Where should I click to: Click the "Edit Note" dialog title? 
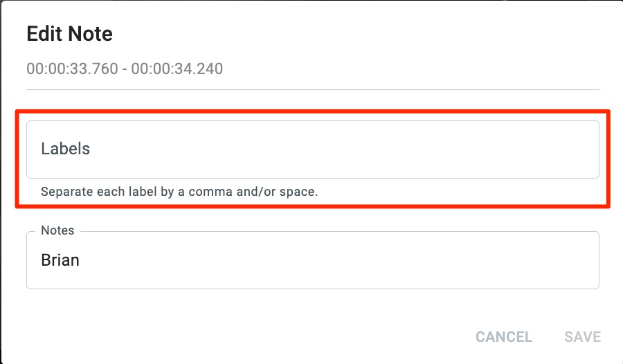coord(69,34)
